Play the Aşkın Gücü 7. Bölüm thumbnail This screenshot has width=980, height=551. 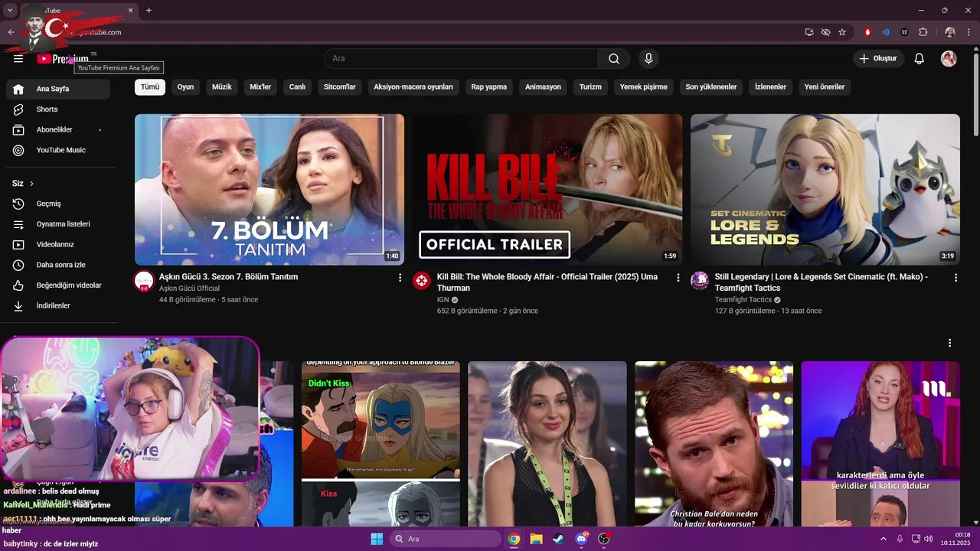point(269,190)
